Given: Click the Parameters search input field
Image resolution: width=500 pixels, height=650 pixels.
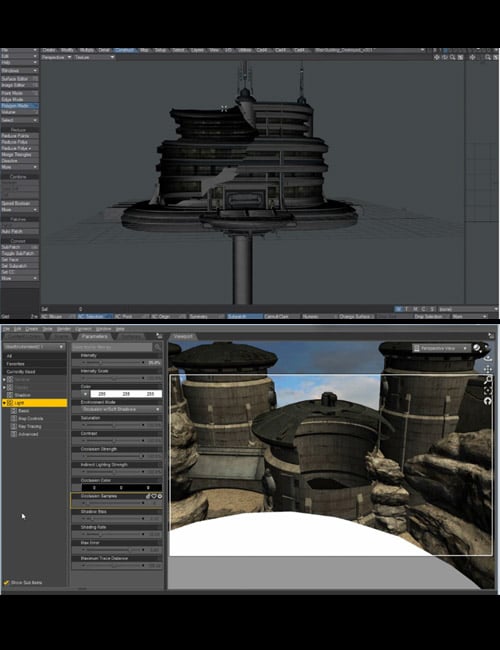Looking at the screenshot, I should tap(112, 347).
